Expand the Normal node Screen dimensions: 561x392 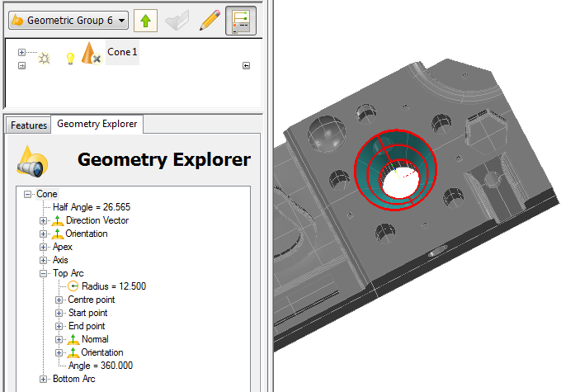click(59, 340)
